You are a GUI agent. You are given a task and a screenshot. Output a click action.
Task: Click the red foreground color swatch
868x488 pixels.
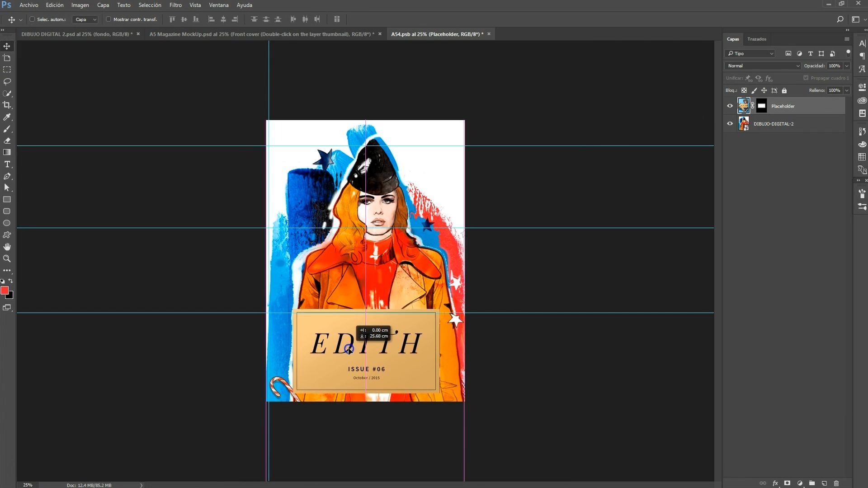tap(5, 291)
